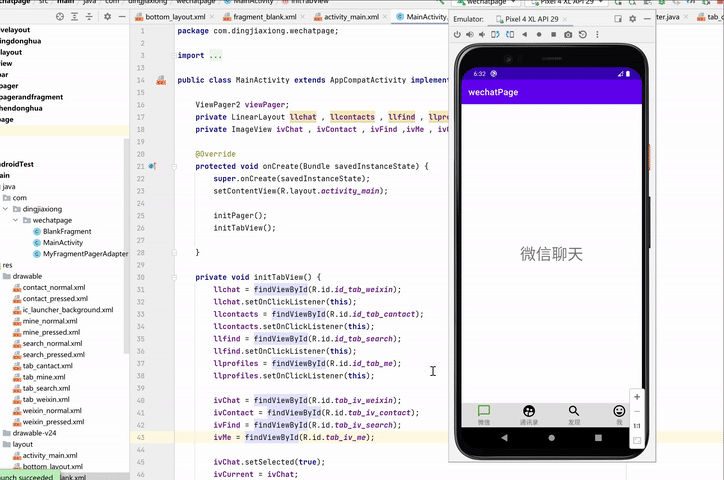Viewport: 724px width, 480px height.
Task: Rotate the emulator left
Action: pos(495,35)
